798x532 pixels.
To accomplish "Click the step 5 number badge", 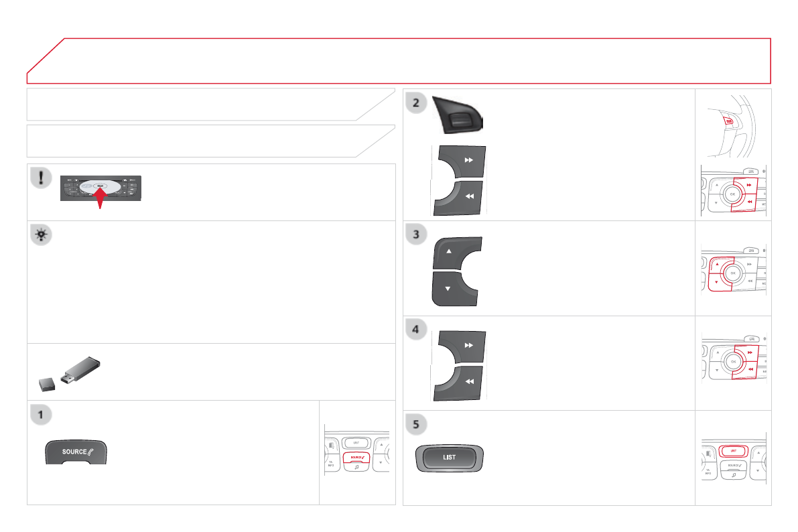I will (417, 425).
